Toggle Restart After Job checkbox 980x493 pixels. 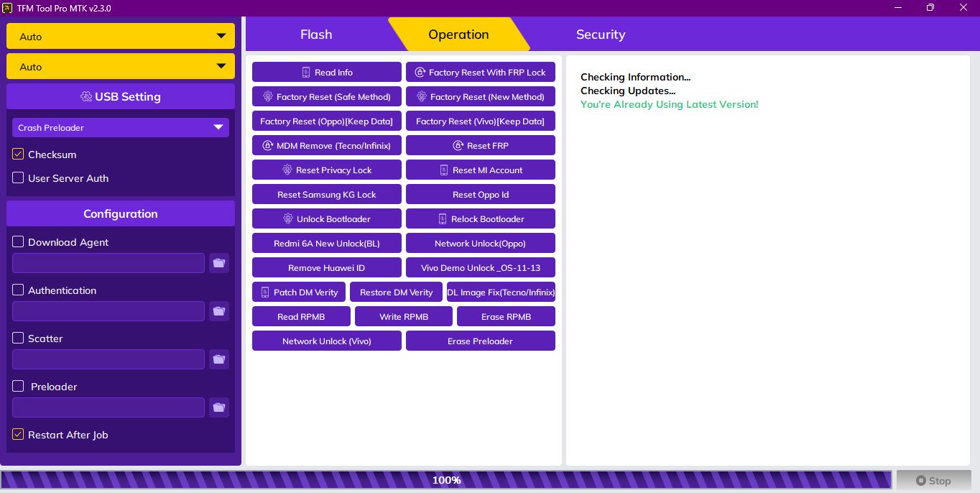tap(18, 435)
